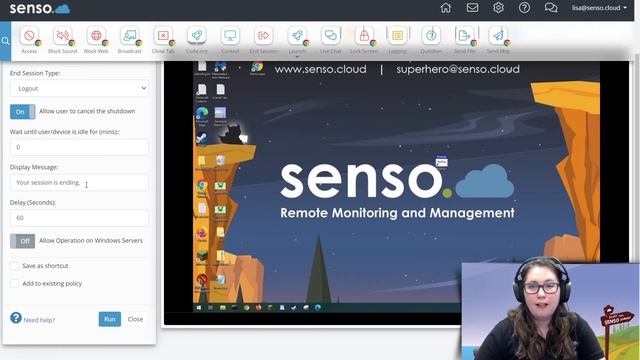640x360 pixels.
Task: Select the Close Tab tool
Action: (x=163, y=40)
